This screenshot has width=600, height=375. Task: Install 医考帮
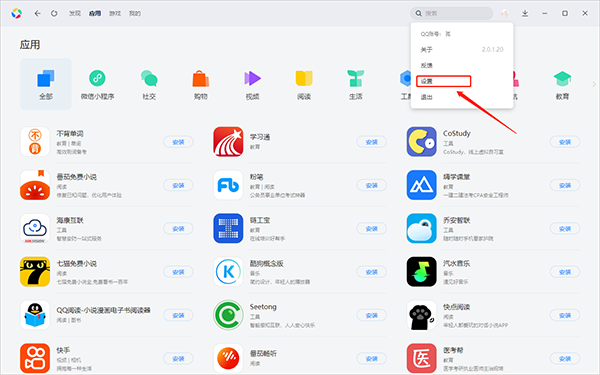coord(565,359)
